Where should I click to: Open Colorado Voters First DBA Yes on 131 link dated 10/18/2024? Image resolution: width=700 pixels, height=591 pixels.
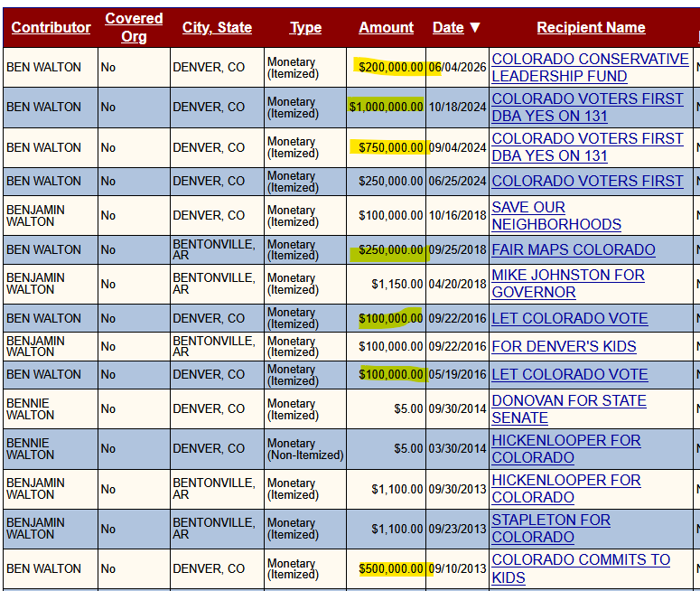[x=587, y=108]
